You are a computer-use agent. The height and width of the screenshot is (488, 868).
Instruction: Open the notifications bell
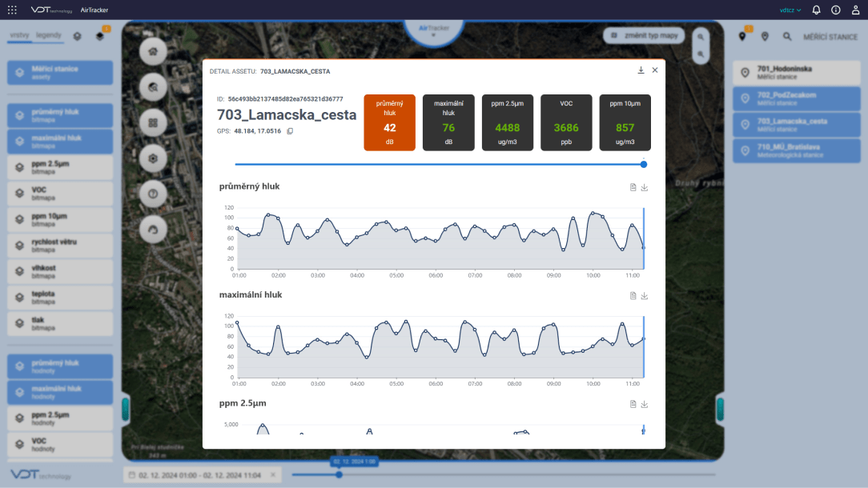pyautogui.click(x=816, y=10)
